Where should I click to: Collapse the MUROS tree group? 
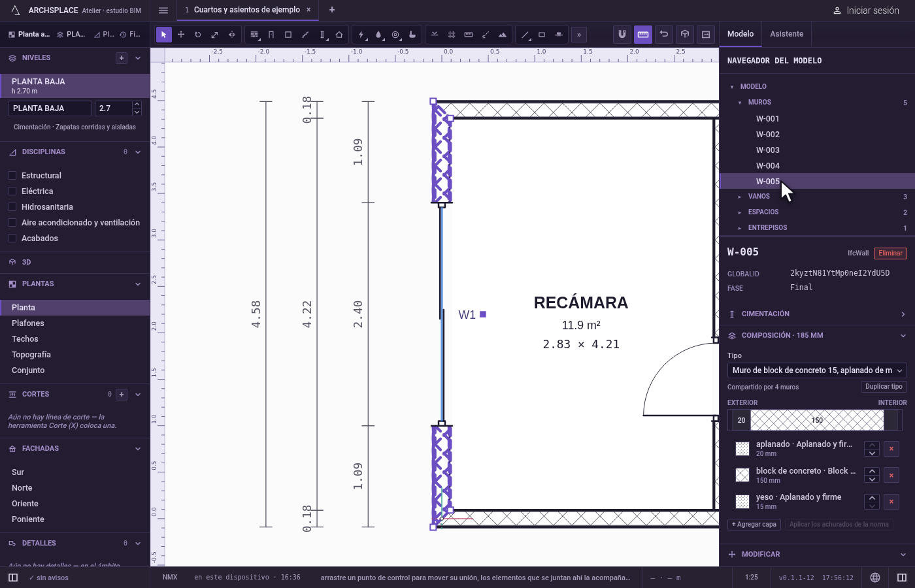click(x=740, y=103)
